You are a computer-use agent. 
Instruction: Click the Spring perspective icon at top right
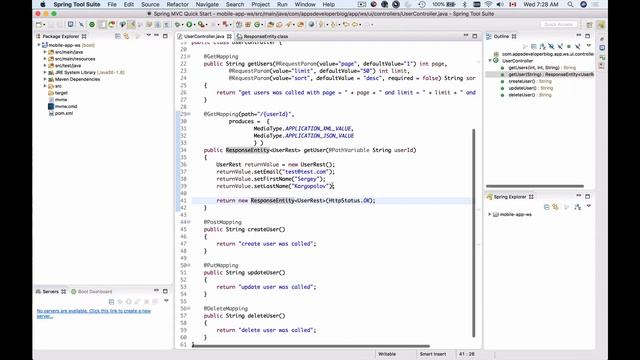(601, 25)
